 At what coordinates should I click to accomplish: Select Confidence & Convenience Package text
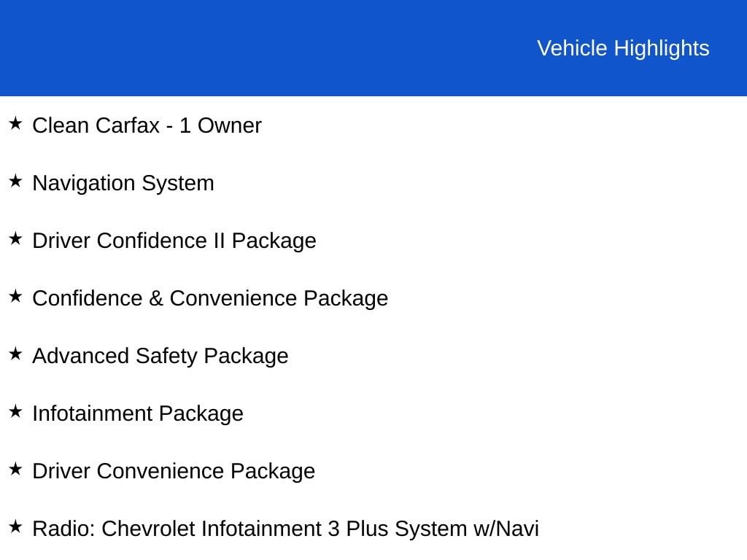click(x=210, y=298)
